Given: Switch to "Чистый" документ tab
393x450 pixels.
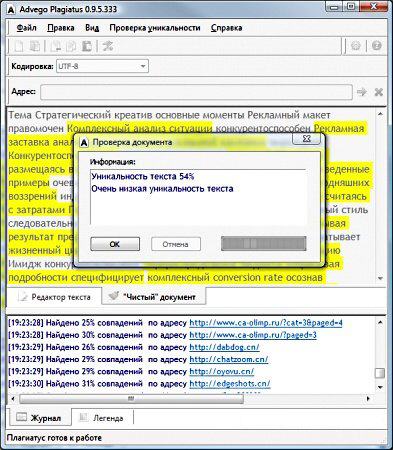Looking at the screenshot, I should coord(154,297).
